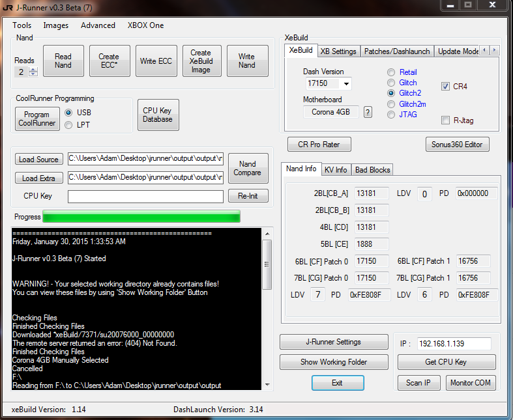Increase the Reads count with up arrow
The width and height of the screenshot is (513, 420).
[33, 69]
